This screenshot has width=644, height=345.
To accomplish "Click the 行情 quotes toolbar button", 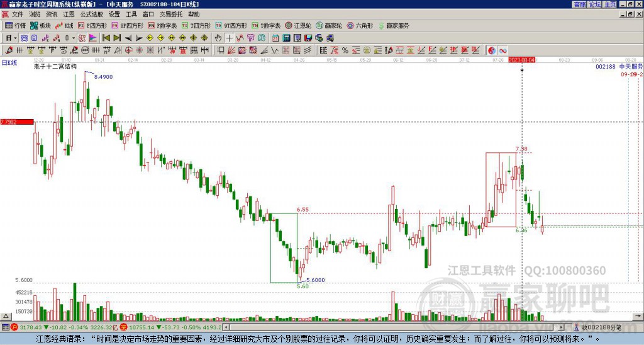I will (x=16, y=25).
